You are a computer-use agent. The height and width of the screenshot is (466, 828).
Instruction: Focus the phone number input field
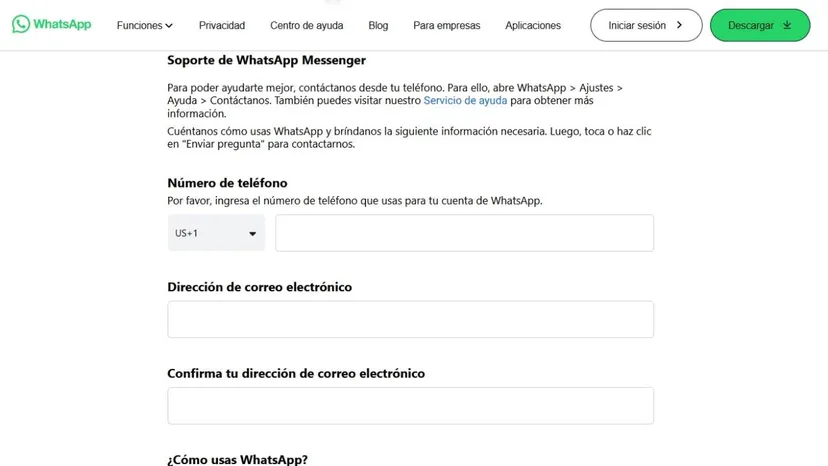(464, 233)
